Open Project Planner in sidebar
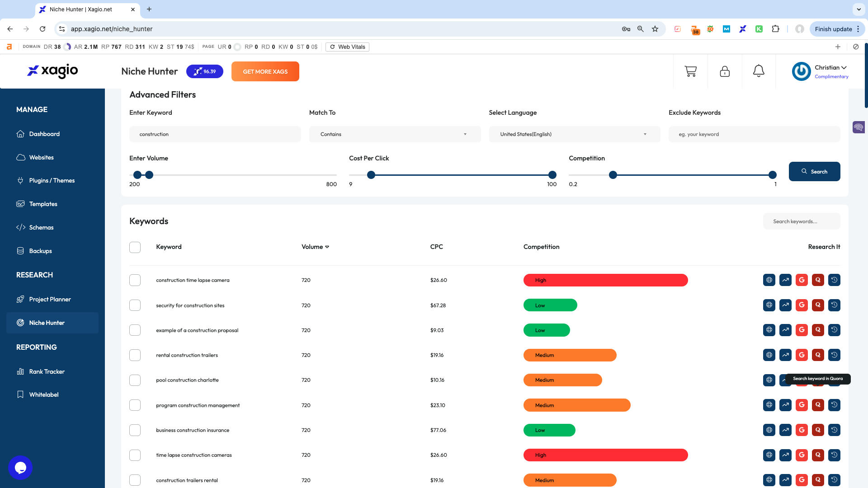Viewport: 868px width, 488px height. coord(50,299)
